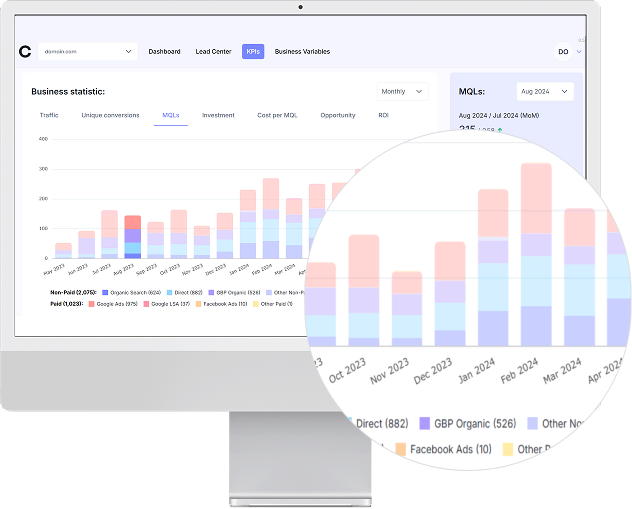Open the Aug 2024 month dropdown

[545, 91]
